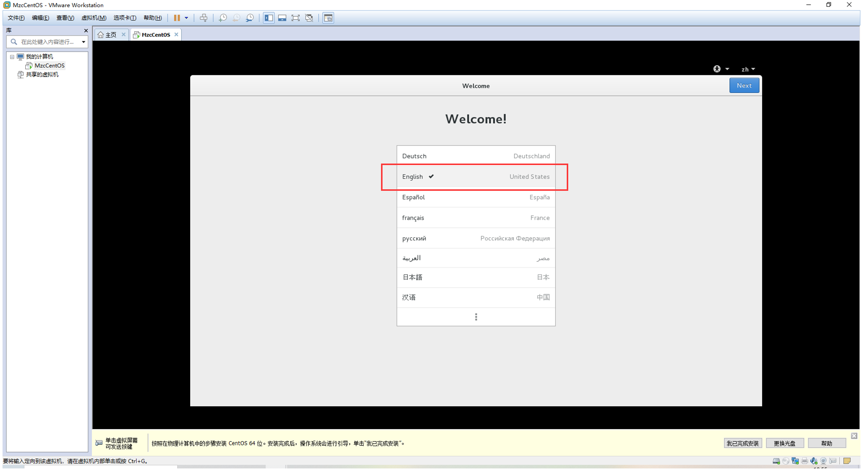Toggle the console view icon
This screenshot has height=476, width=868.
coord(329,18)
